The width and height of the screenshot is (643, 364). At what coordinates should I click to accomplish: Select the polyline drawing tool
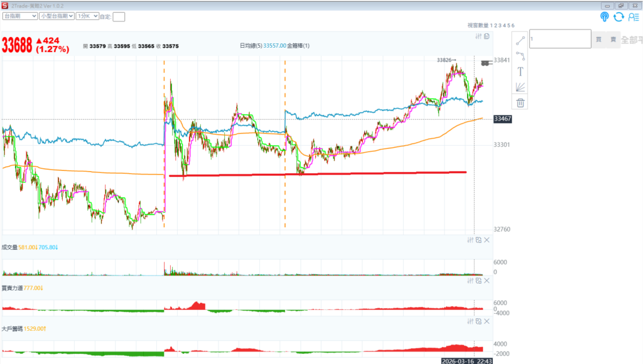pyautogui.click(x=520, y=56)
